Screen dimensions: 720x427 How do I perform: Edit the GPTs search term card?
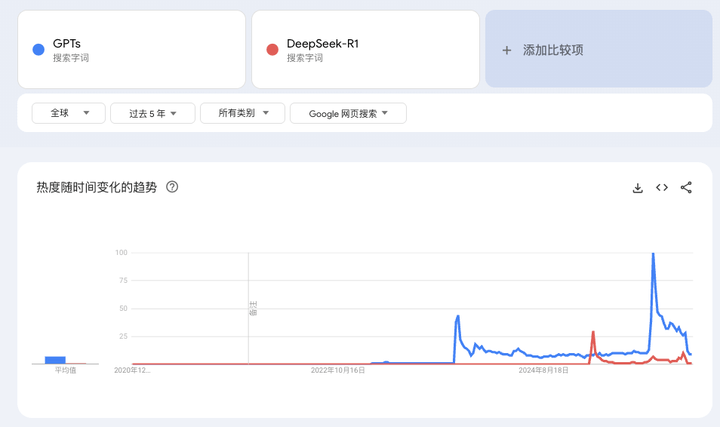click(130, 50)
